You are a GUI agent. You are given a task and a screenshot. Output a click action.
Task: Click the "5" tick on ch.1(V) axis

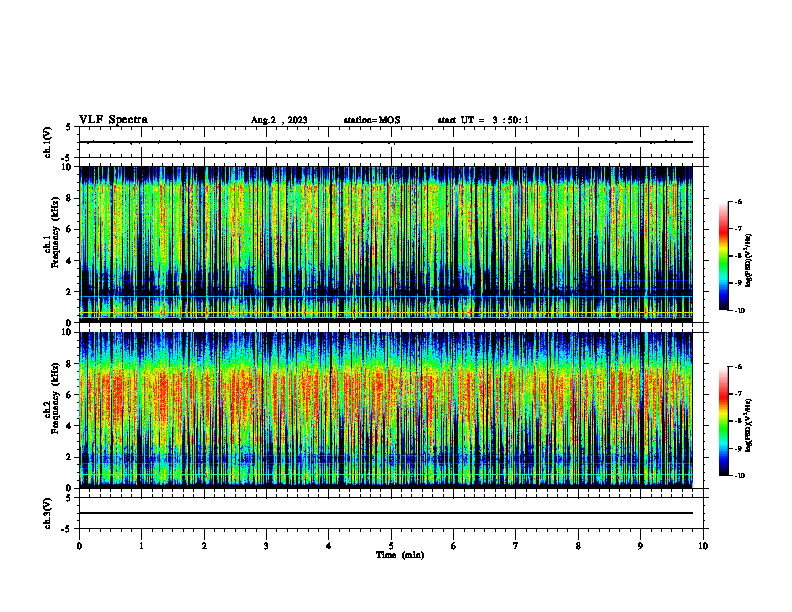tap(69, 127)
